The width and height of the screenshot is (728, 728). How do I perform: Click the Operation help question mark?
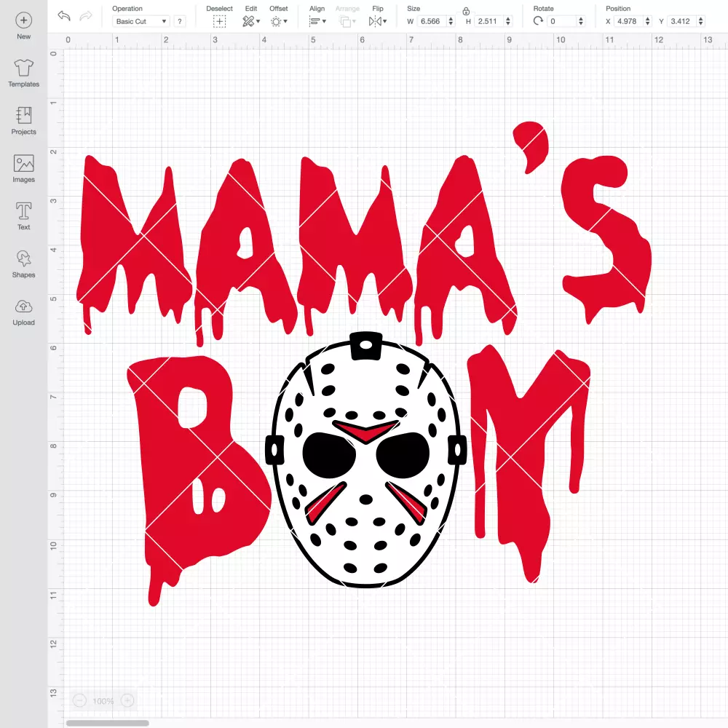pos(180,21)
